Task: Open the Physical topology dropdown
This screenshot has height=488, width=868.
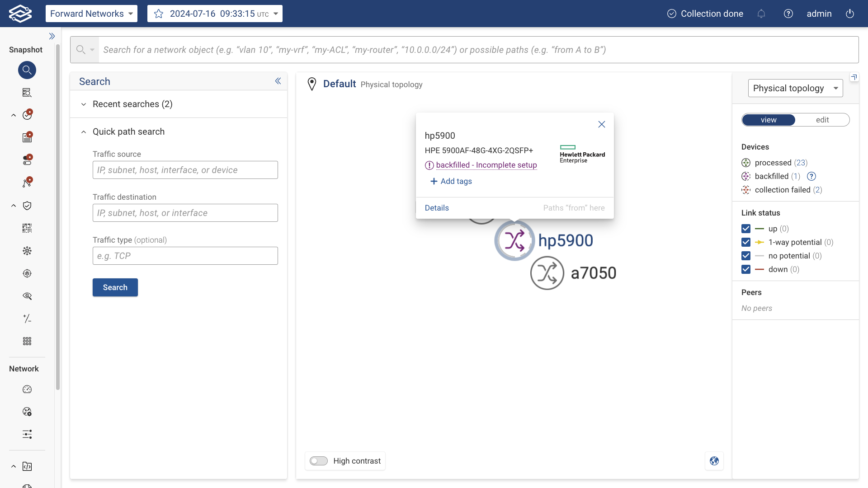Action: [795, 88]
